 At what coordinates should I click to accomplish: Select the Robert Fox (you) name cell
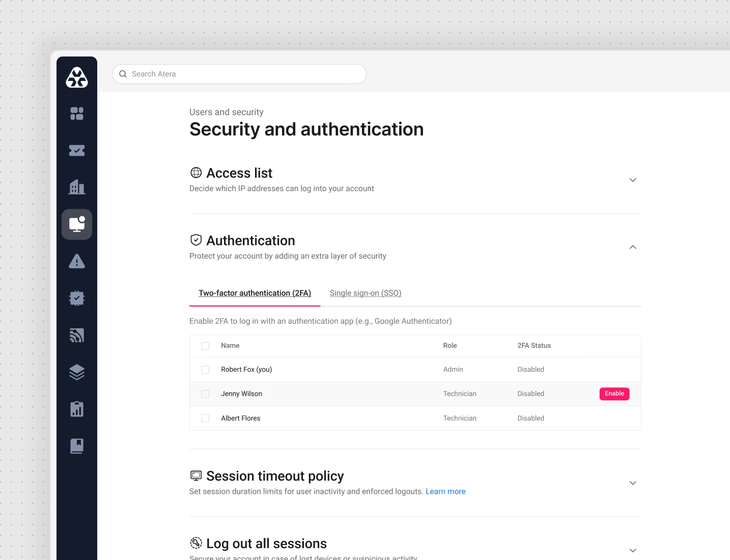[246, 370]
